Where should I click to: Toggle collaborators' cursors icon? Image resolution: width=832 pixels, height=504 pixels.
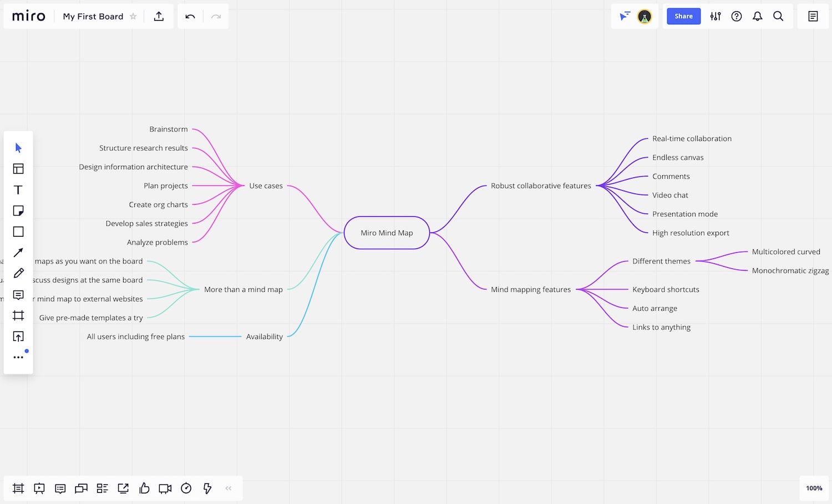[x=625, y=16]
